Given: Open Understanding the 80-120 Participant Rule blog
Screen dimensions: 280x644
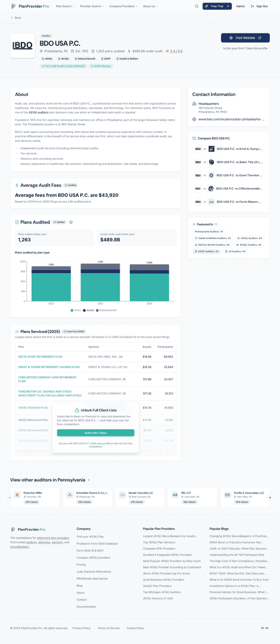Looking at the screenshot, I should point(237,555).
